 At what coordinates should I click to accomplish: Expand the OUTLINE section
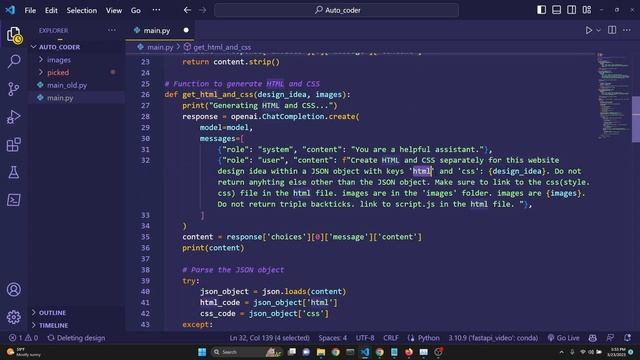[77, 312]
